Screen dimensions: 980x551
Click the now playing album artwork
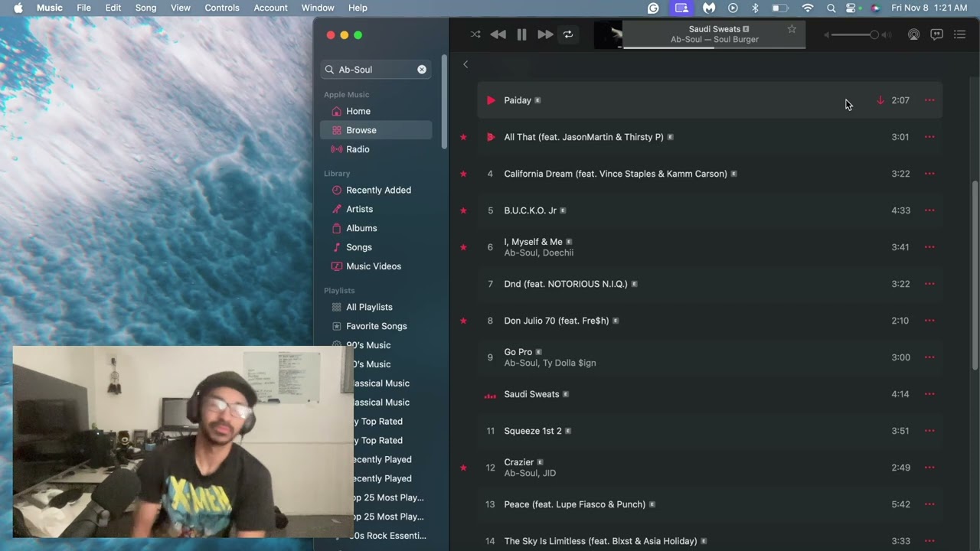coord(609,34)
